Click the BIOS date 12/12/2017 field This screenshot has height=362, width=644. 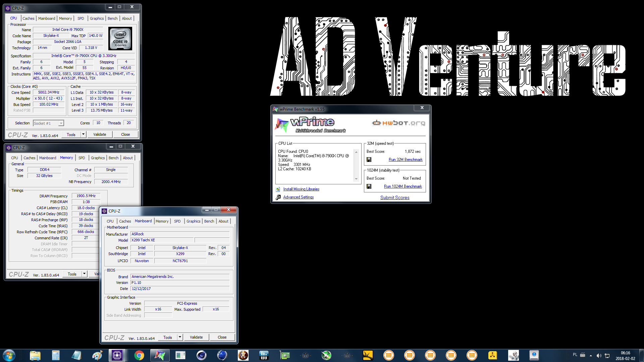coord(180,289)
